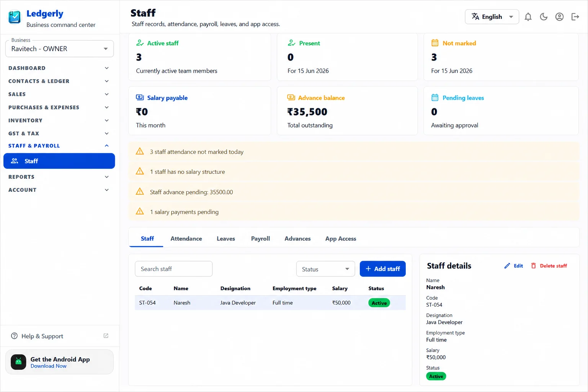Image resolution: width=588 pixels, height=392 pixels.
Task: Click the Present card icon
Action: point(292,43)
